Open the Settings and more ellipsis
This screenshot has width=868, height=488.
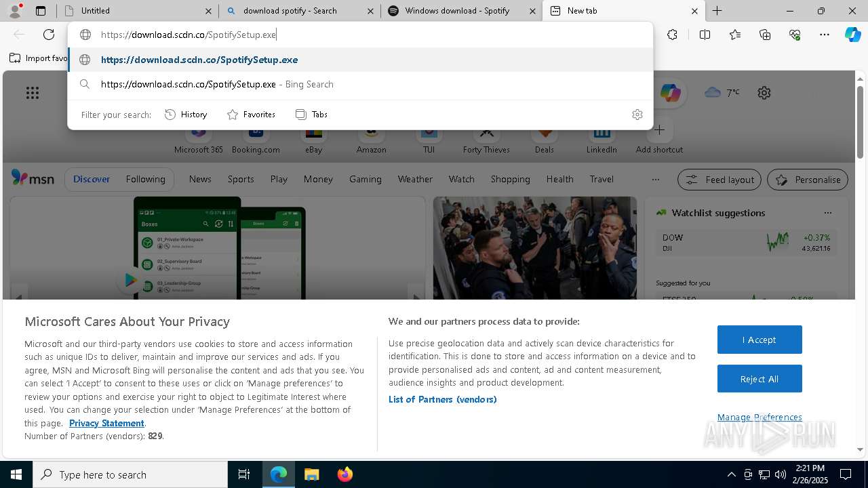click(x=825, y=35)
